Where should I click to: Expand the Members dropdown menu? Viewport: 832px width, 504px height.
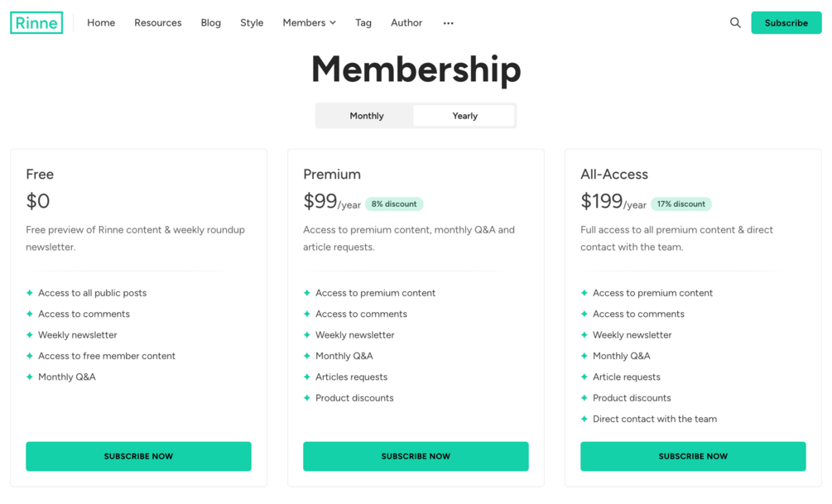click(x=309, y=23)
